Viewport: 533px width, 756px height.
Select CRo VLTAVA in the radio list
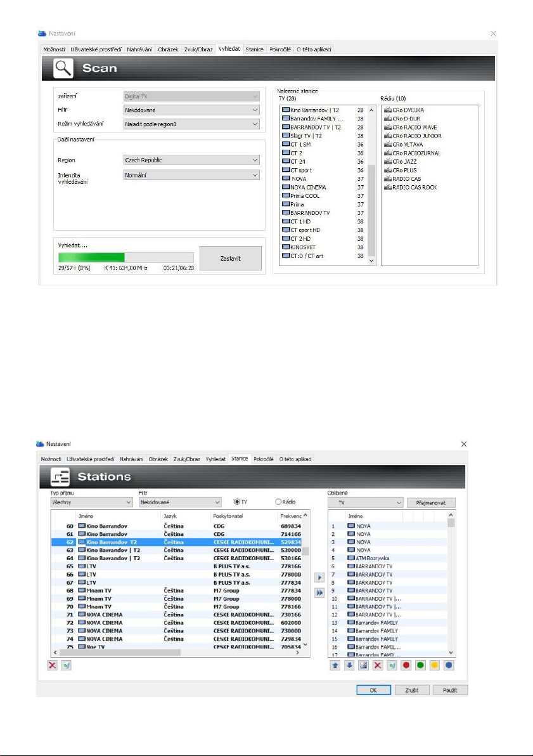[408, 144]
